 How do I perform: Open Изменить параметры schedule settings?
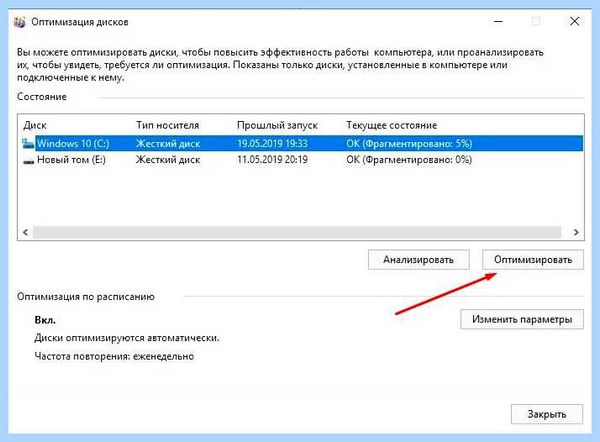click(x=522, y=319)
